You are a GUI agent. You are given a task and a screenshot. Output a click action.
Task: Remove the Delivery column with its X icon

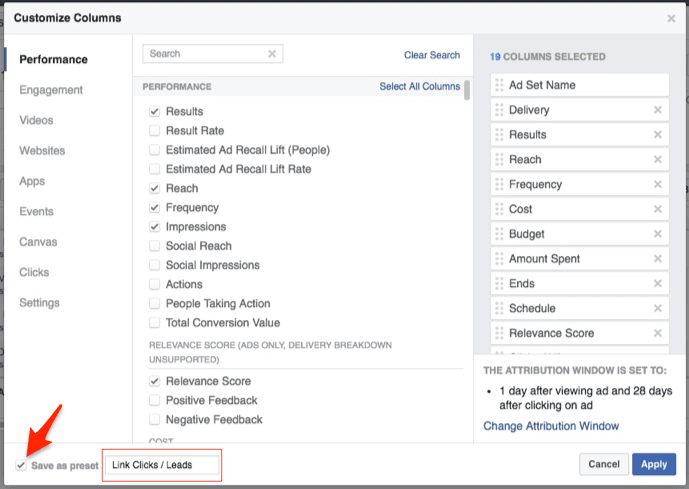point(657,110)
